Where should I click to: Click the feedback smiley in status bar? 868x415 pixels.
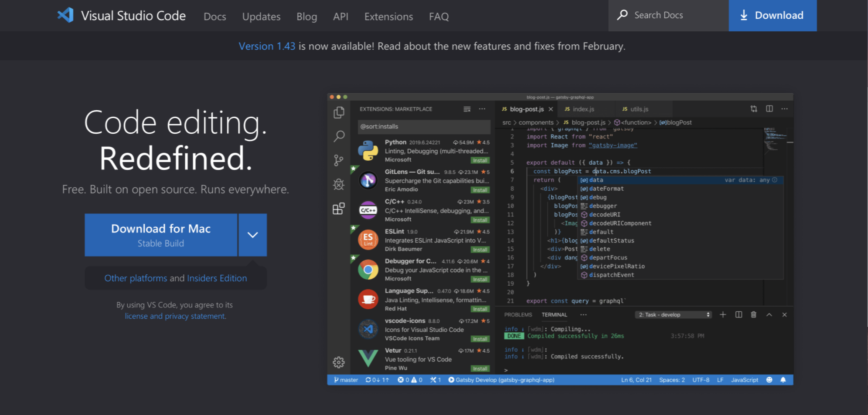tap(769, 380)
